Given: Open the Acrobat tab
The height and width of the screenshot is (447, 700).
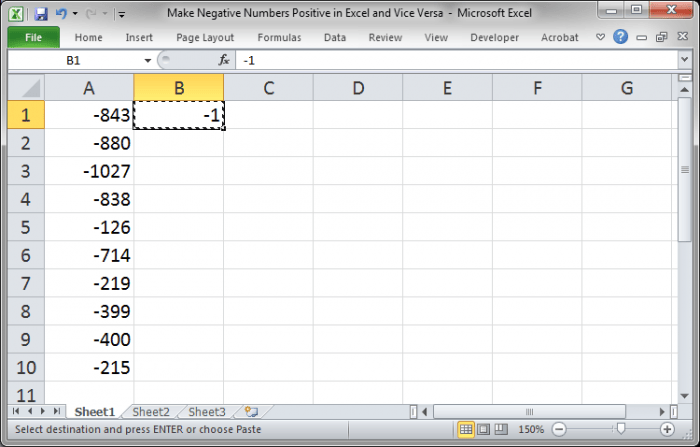Looking at the screenshot, I should [559, 38].
